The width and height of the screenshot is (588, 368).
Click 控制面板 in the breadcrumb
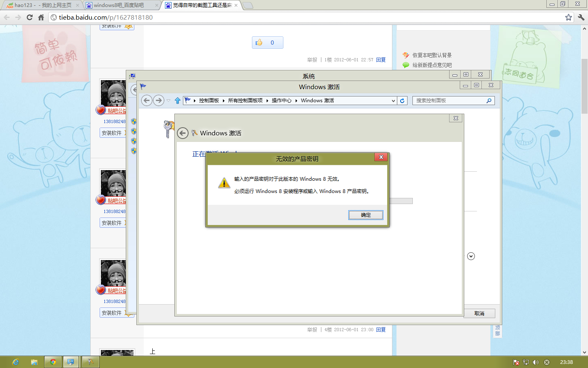click(209, 101)
